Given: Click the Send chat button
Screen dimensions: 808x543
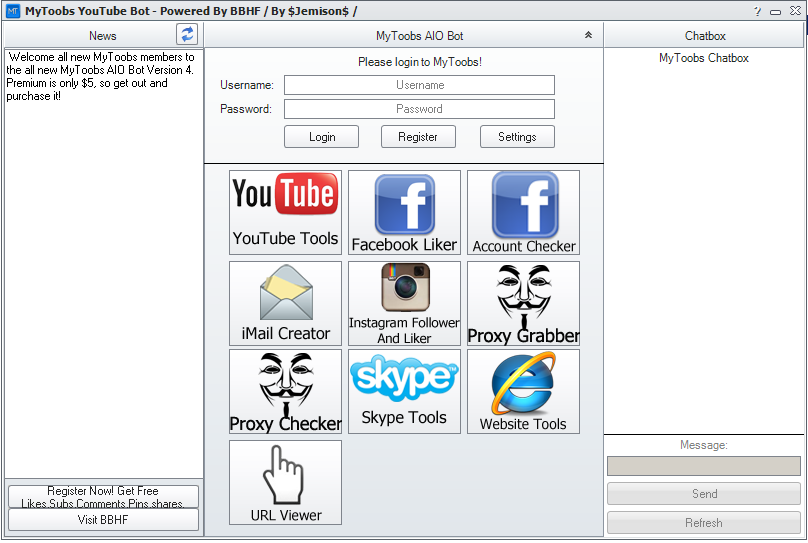Looking at the screenshot, I should coord(703,494).
